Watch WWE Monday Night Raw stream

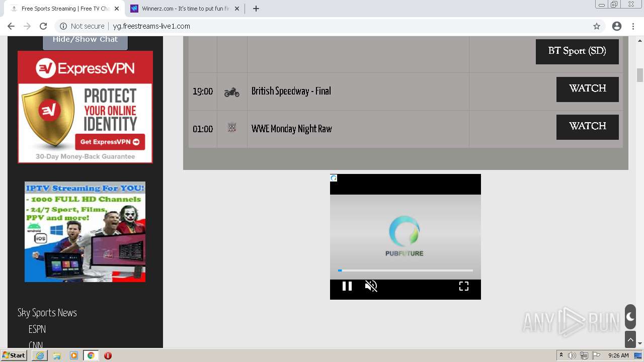tap(587, 127)
